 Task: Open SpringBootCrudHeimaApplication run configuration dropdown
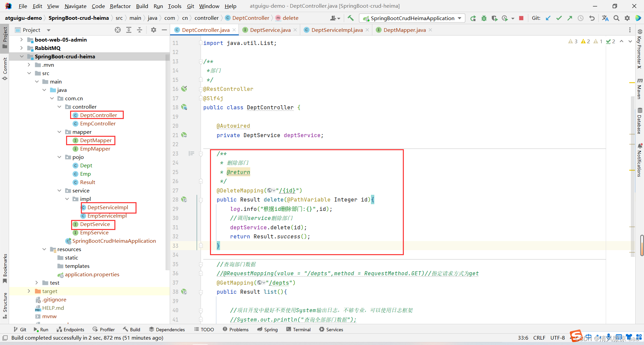click(412, 18)
